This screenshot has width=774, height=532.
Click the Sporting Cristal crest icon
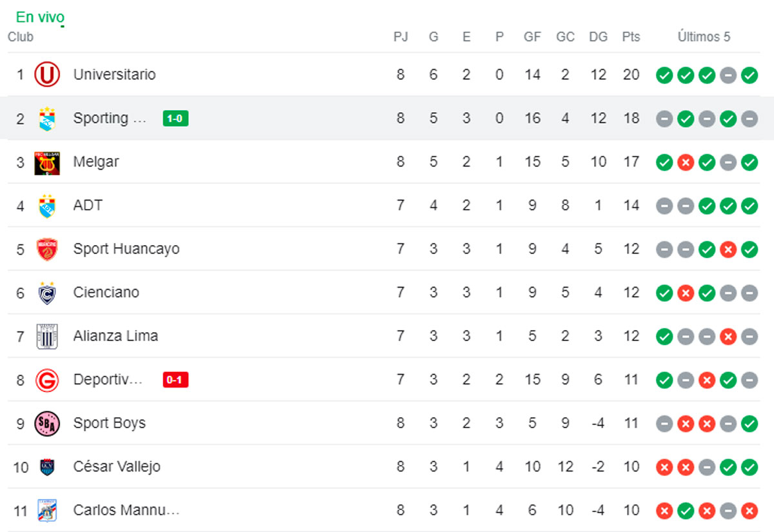47,119
